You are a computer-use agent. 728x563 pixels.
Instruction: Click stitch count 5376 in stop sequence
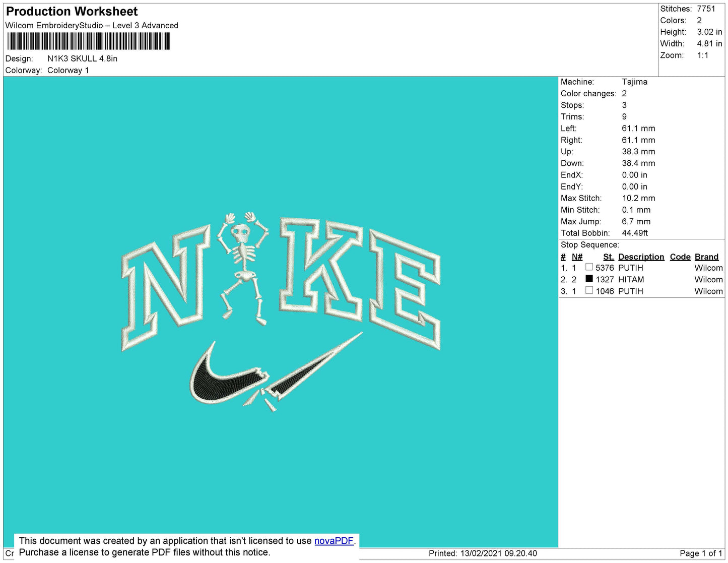(x=605, y=268)
